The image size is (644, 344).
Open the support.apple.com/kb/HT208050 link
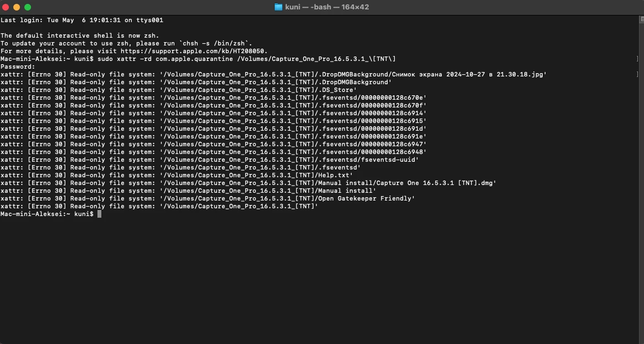pos(193,52)
